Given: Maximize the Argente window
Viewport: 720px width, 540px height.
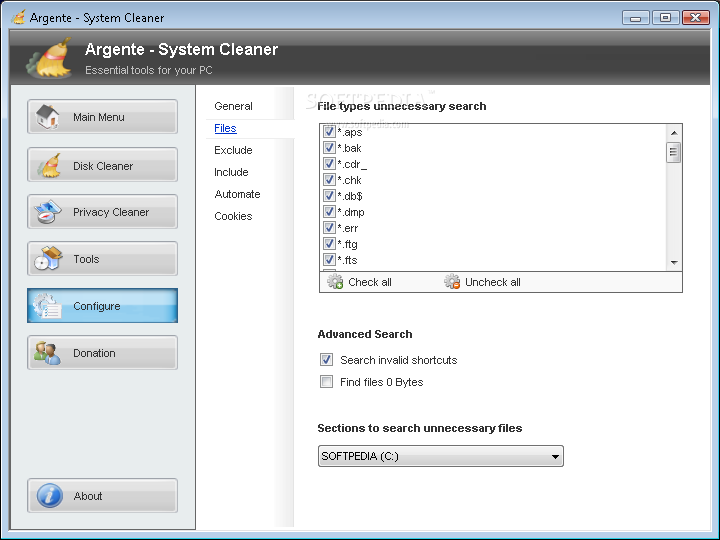Looking at the screenshot, I should click(x=665, y=18).
